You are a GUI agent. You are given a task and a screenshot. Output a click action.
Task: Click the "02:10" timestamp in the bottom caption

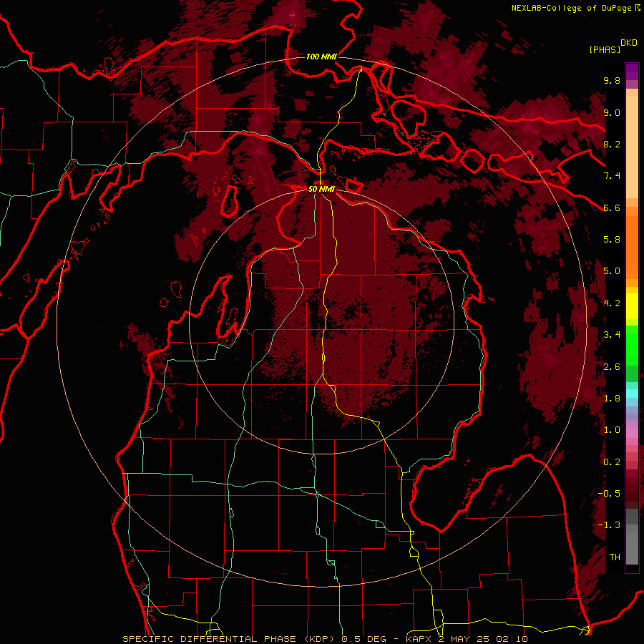point(514,639)
